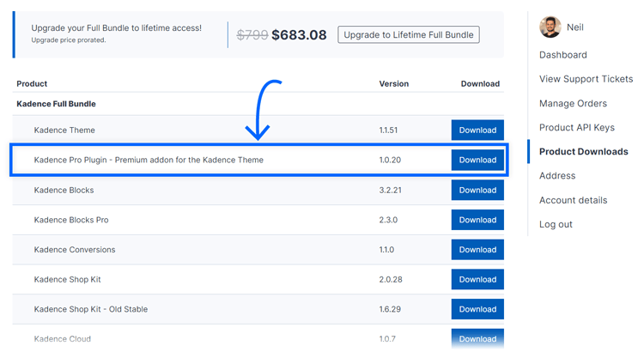
Task: Click the Kadence Theme product name
Action: 64,130
